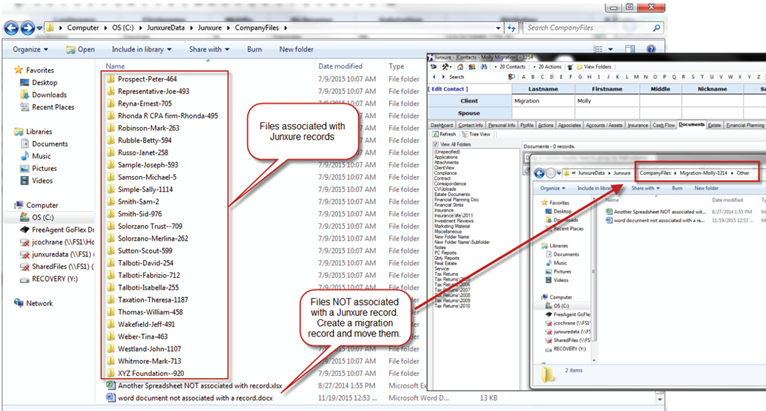
Task: Go back in small Migration-Molly Explorer window
Action: point(539,173)
